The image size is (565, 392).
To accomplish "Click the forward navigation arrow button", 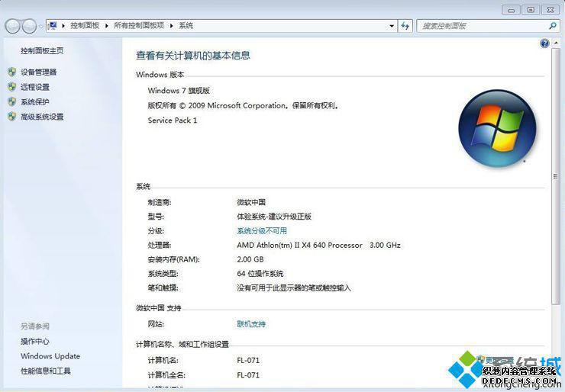I will click(x=29, y=26).
